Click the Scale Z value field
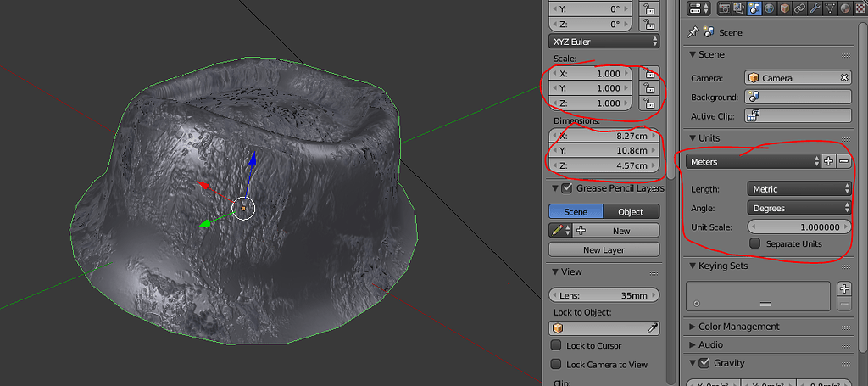This screenshot has height=386, width=868. tap(590, 103)
